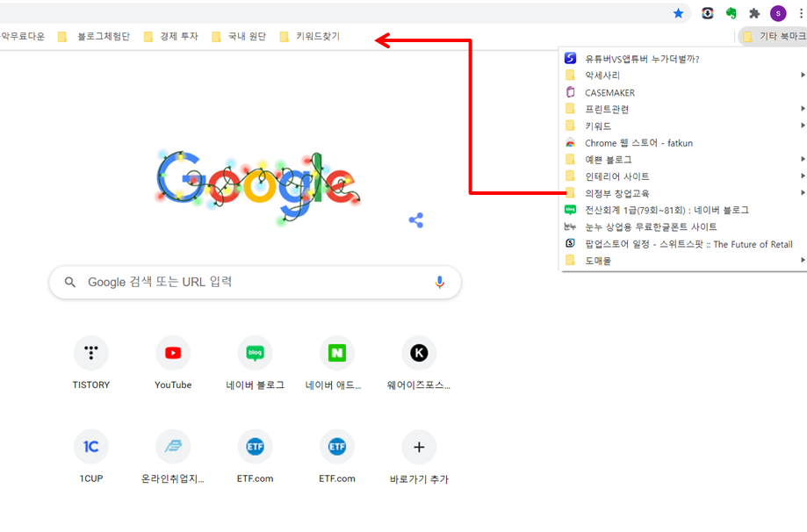Expand the 의정부 창업교육 folder submenu
Viewport: 807px width, 532px height.
point(683,193)
